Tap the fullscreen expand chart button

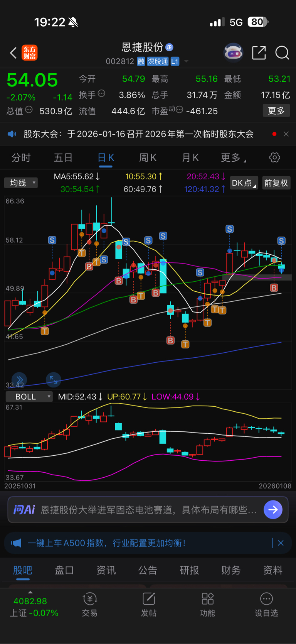[x=53, y=380]
